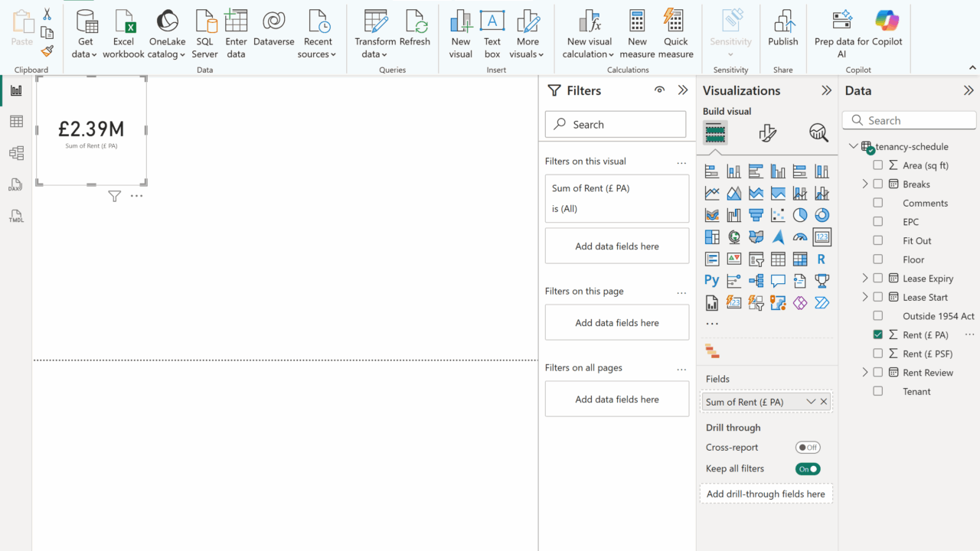Disable the Keep all filters toggle
The width and height of the screenshot is (980, 551).
(x=808, y=469)
